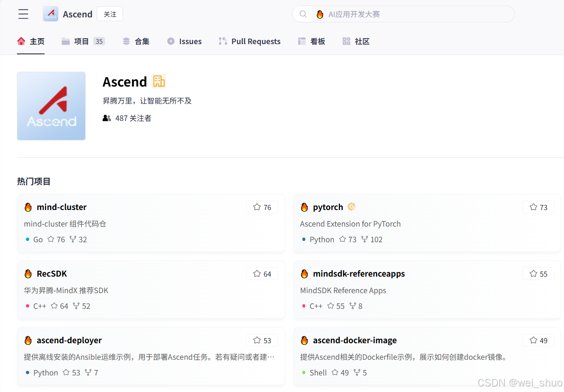Open the 看板 tab
The image size is (564, 392).
click(312, 41)
